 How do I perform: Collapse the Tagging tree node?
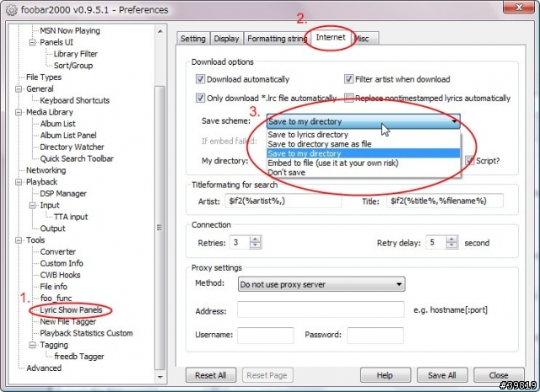coord(32,345)
